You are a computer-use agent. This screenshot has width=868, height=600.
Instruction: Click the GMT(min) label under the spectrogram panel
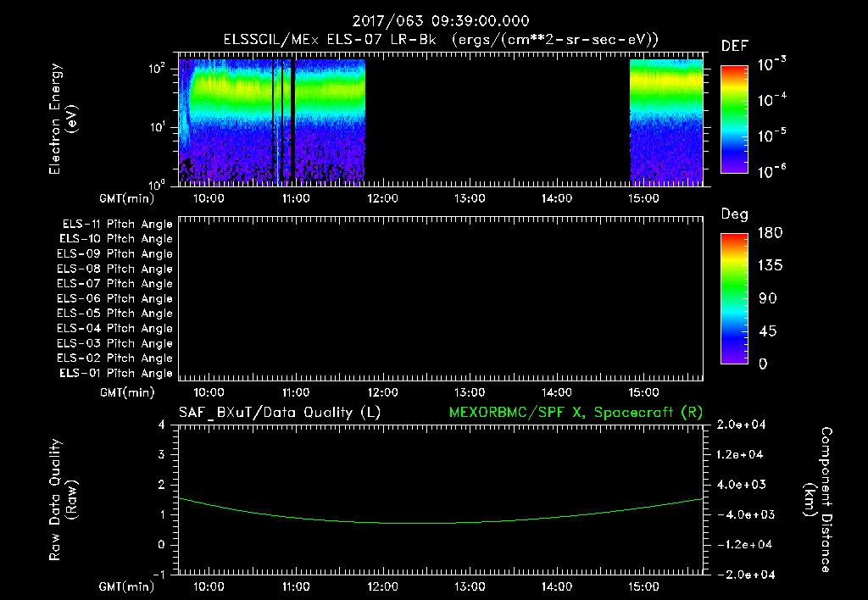(127, 198)
